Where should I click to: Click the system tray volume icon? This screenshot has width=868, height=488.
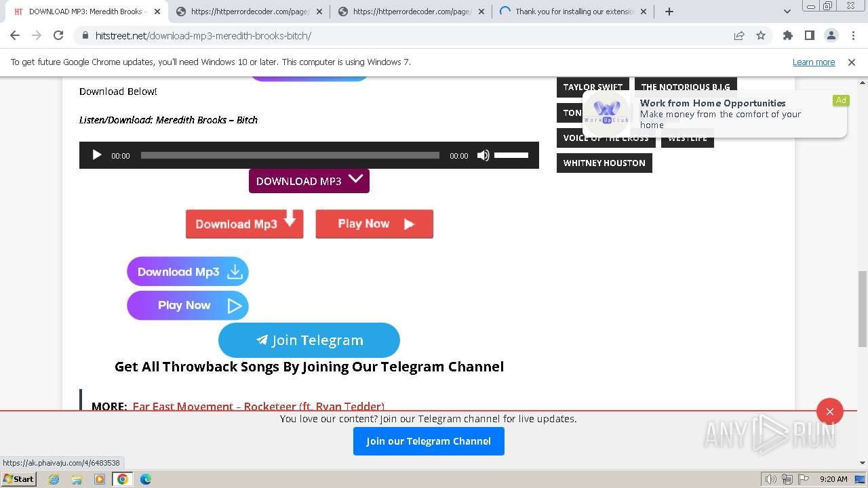771,479
